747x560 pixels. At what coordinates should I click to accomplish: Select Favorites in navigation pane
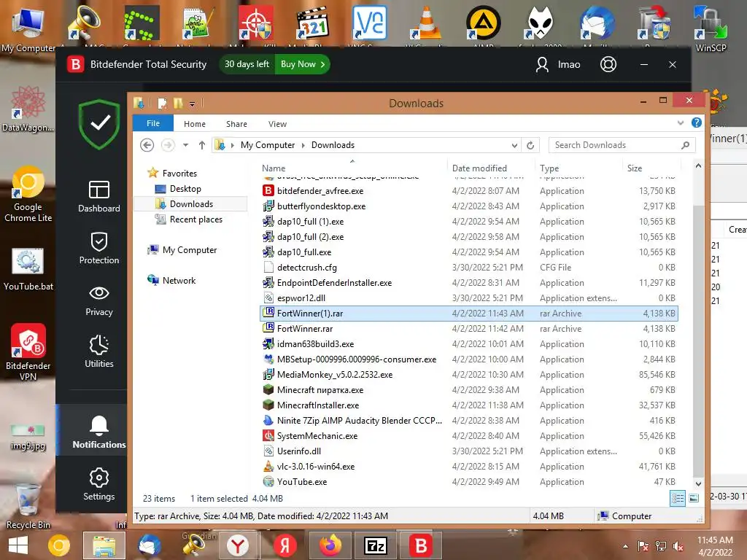tap(179, 174)
